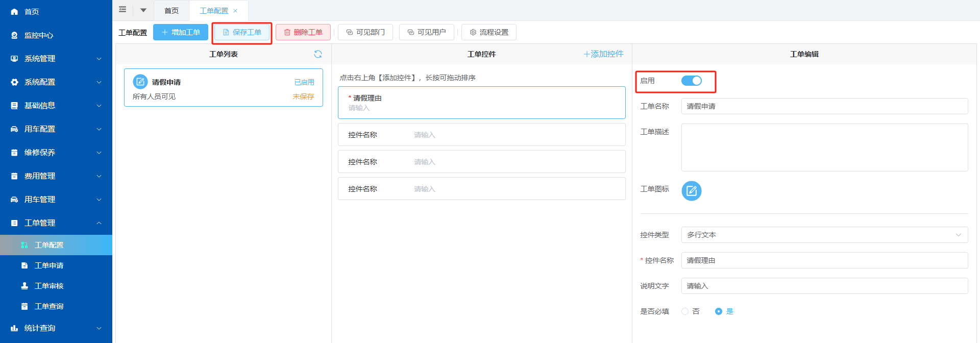
Task: Open 监控中心 from the sidebar
Action: tap(39, 35)
